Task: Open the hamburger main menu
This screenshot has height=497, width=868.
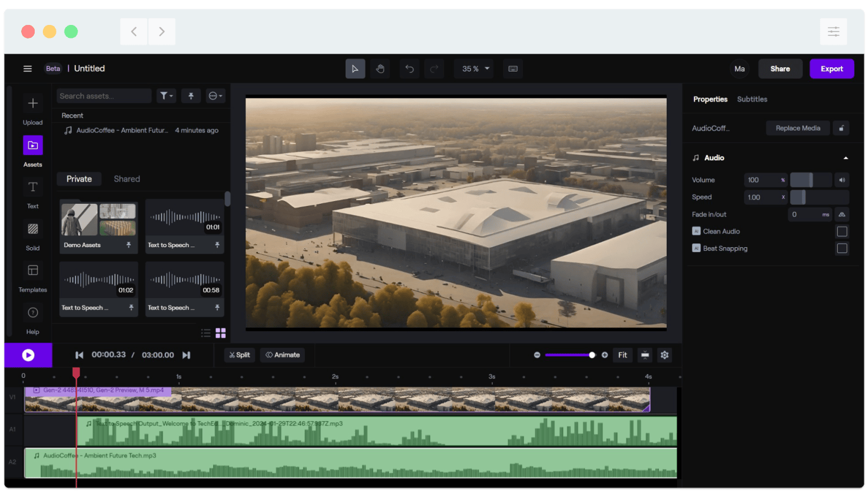Action: 28,69
